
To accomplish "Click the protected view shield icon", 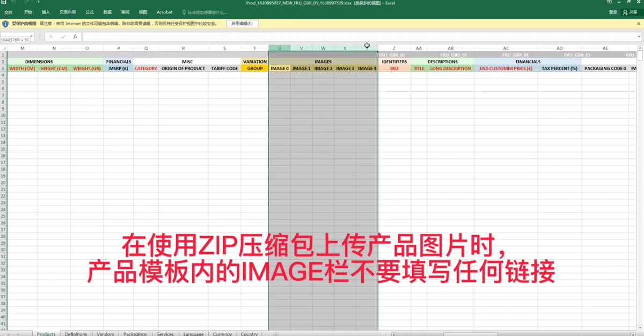I will (x=5, y=24).
